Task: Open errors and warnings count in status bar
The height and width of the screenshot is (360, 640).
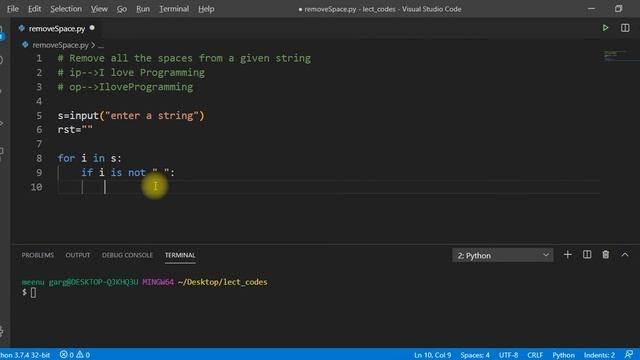Action: pyautogui.click(x=75, y=355)
